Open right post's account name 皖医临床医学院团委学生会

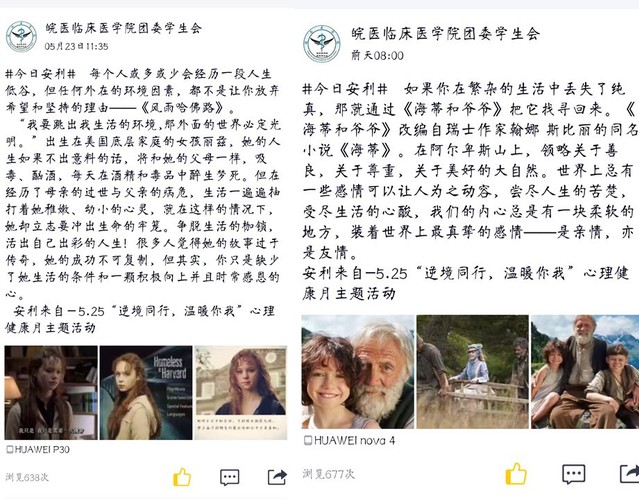446,33
